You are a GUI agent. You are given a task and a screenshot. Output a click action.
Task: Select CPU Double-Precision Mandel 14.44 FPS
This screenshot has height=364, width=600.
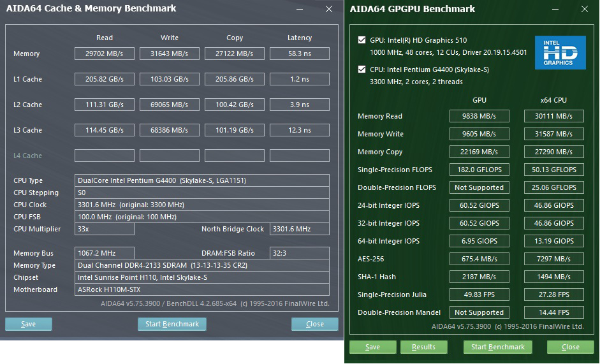click(553, 312)
